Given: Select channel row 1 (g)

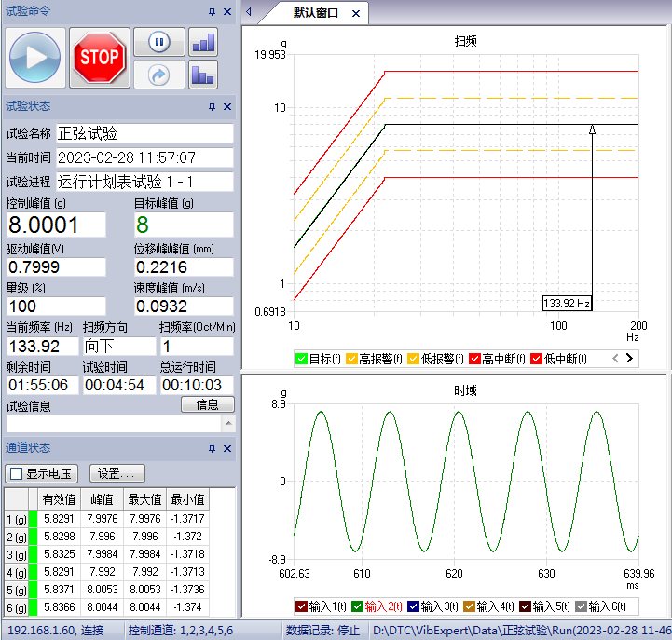Looking at the screenshot, I should [16, 519].
